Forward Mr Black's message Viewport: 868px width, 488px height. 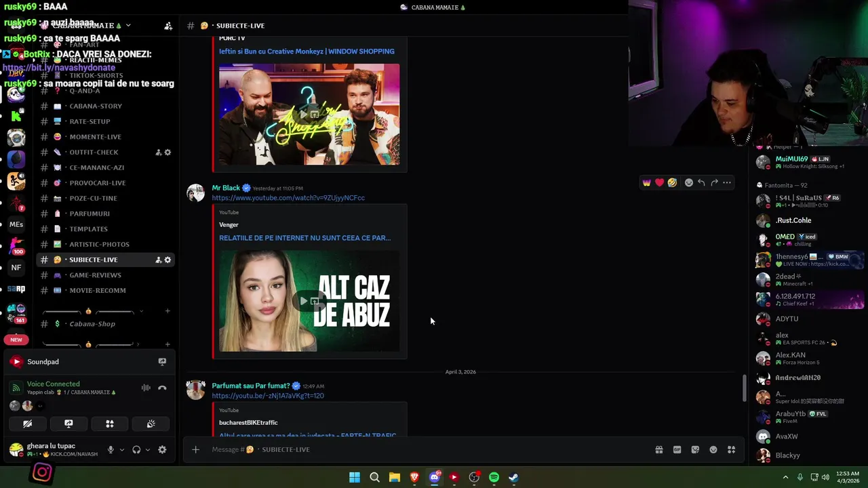[x=714, y=182]
